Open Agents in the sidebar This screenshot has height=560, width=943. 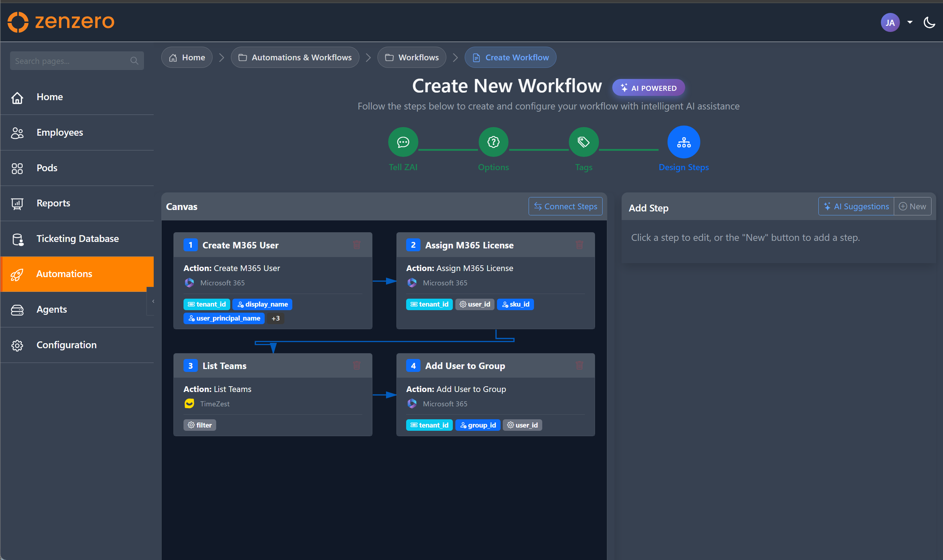78,309
